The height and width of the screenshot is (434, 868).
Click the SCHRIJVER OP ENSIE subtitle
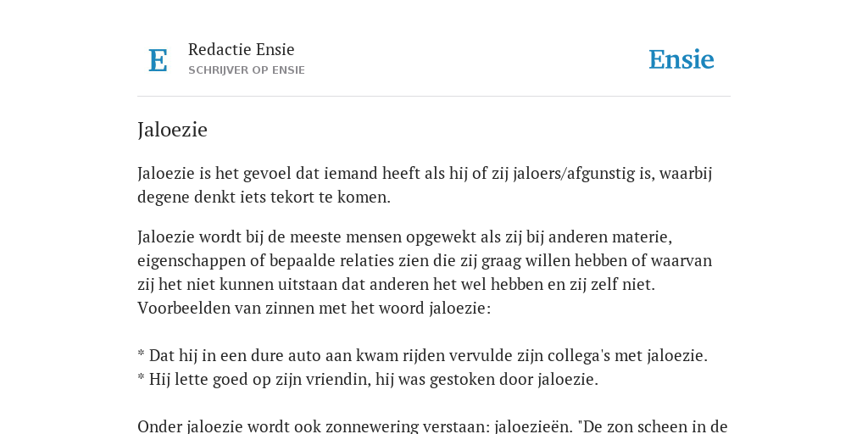pyautogui.click(x=247, y=70)
